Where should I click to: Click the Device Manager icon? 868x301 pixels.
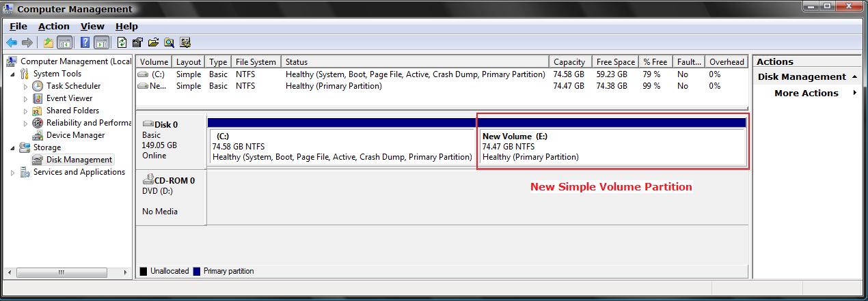pyautogui.click(x=38, y=135)
